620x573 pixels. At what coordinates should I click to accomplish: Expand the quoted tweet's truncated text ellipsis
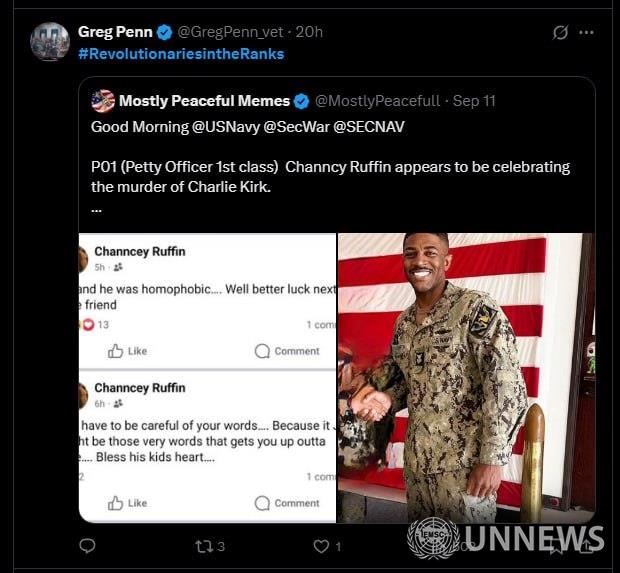tap(97, 210)
